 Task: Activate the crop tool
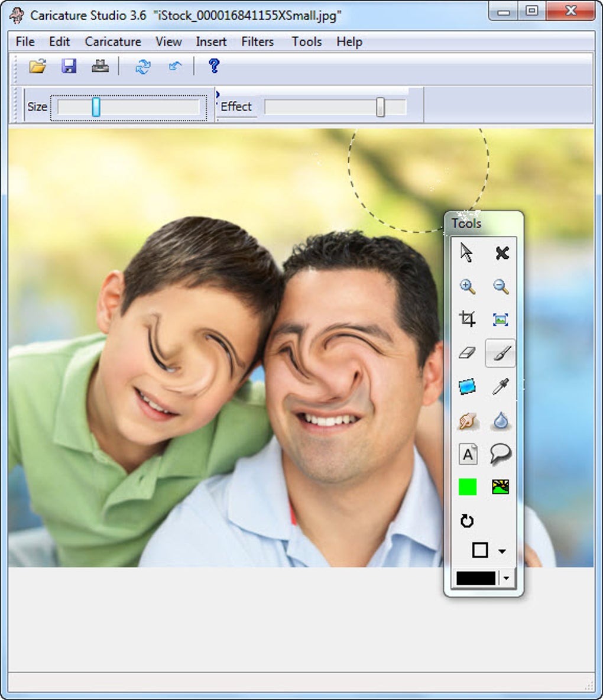pyautogui.click(x=467, y=319)
